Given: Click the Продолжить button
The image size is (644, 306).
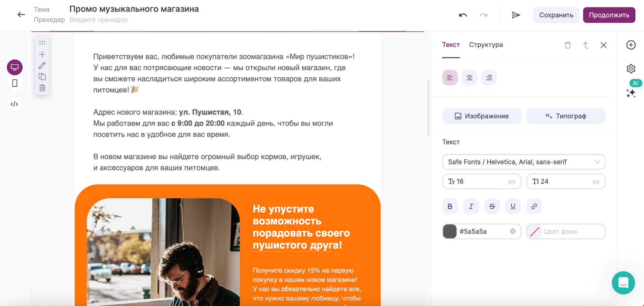Looking at the screenshot, I should 609,15.
